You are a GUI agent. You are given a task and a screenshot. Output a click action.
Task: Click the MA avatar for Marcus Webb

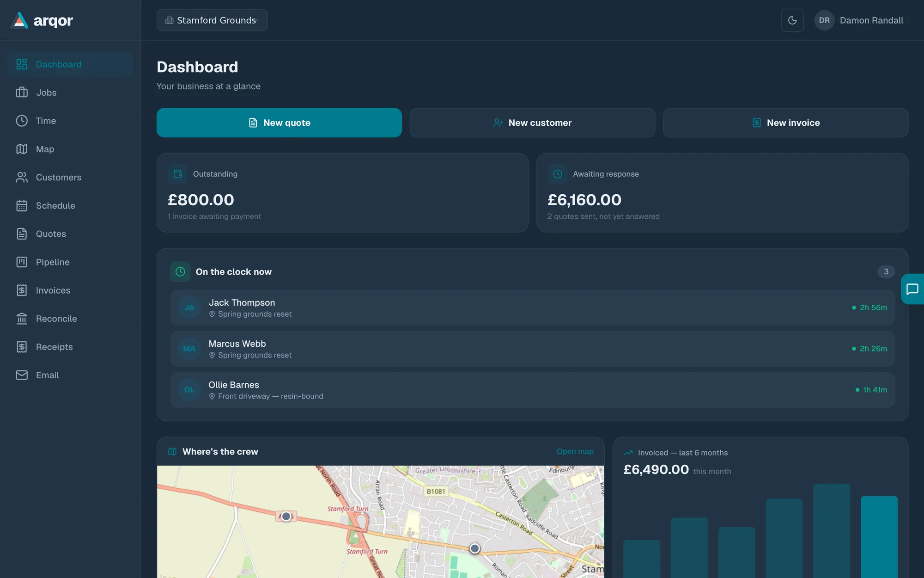[189, 349]
